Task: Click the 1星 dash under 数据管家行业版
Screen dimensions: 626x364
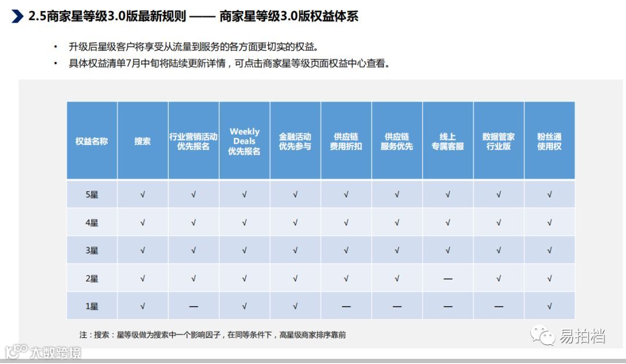Action: [x=498, y=307]
